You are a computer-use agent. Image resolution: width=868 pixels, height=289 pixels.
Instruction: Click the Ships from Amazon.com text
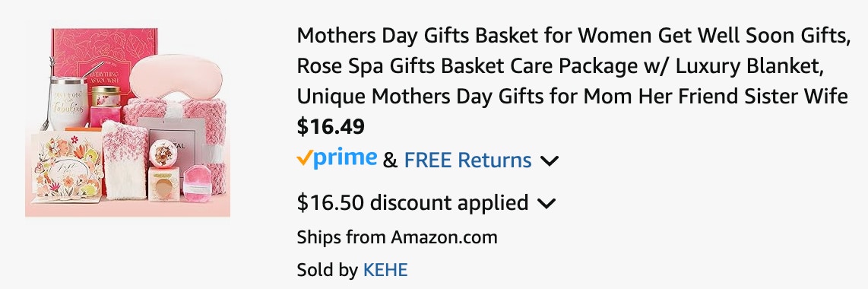coord(397,237)
